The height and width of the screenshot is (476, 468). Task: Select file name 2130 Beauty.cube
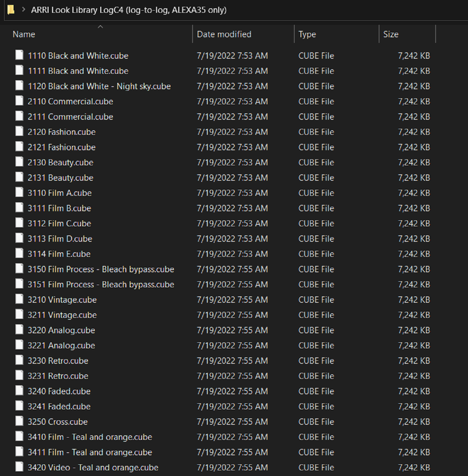(61, 162)
